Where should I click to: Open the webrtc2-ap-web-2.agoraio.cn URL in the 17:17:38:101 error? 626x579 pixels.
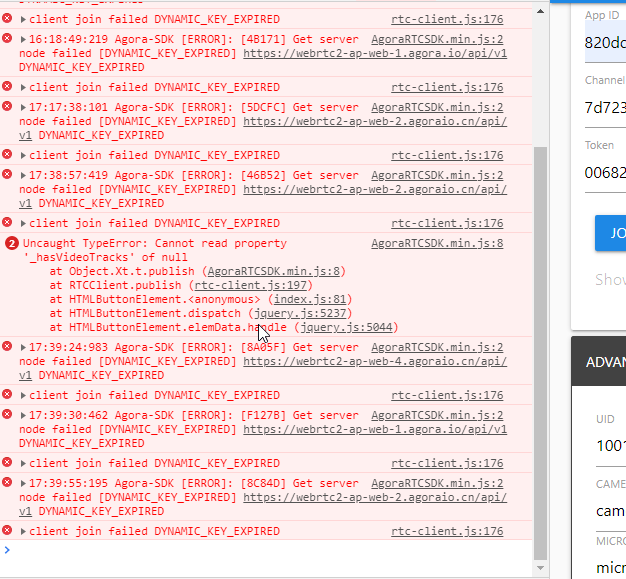coord(375,121)
